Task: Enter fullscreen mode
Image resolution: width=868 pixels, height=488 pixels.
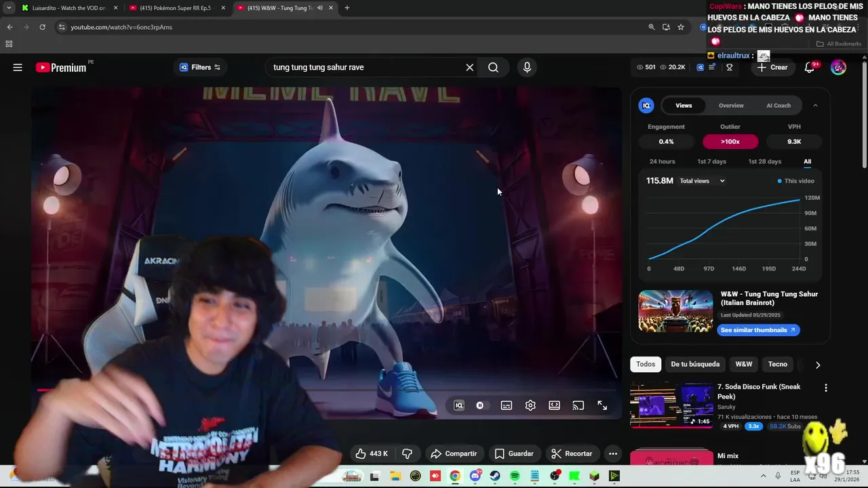Action: (602, 405)
